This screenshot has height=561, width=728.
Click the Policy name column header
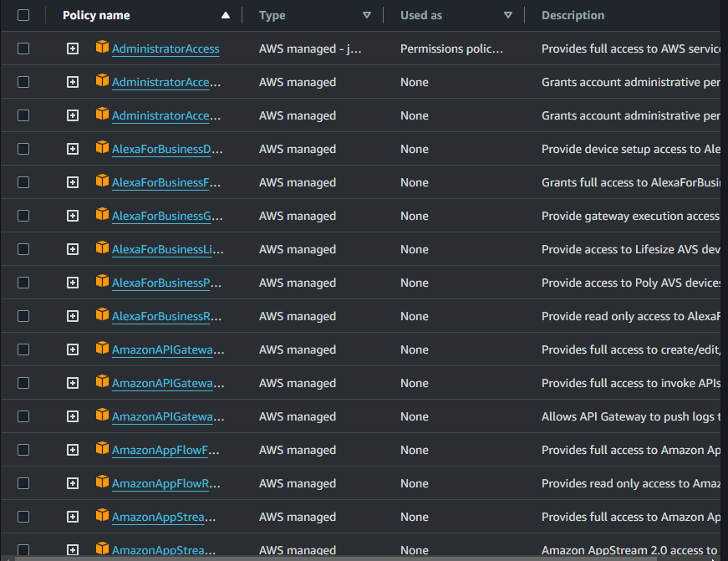(97, 15)
